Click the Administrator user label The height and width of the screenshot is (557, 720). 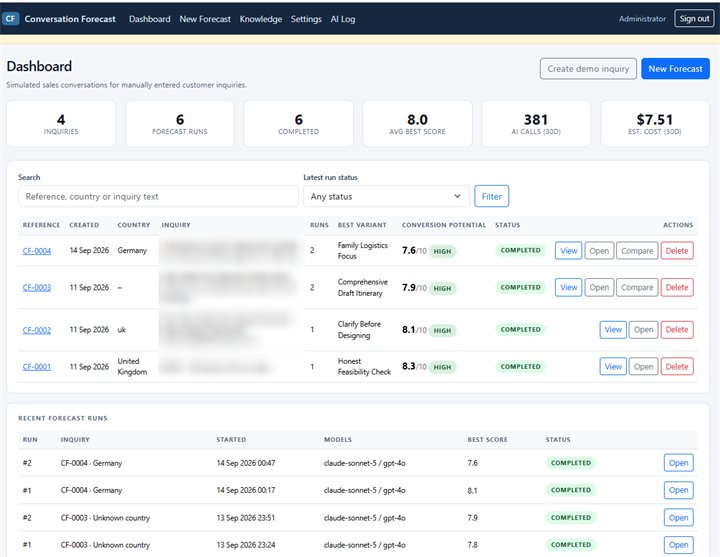642,19
